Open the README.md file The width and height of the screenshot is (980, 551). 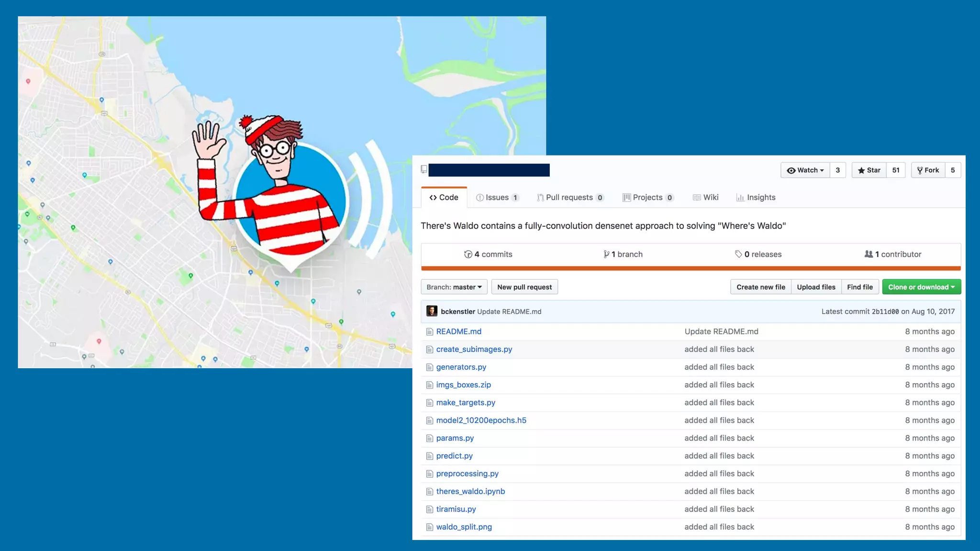(458, 331)
